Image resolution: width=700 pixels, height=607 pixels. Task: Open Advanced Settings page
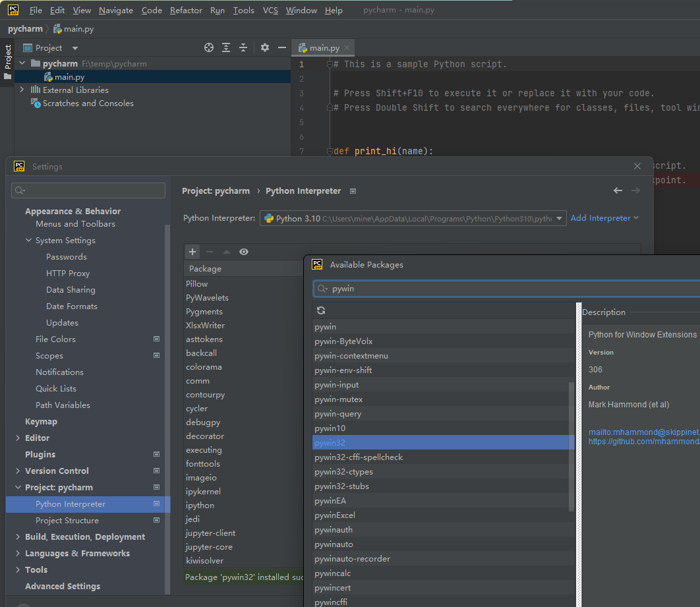(63, 586)
